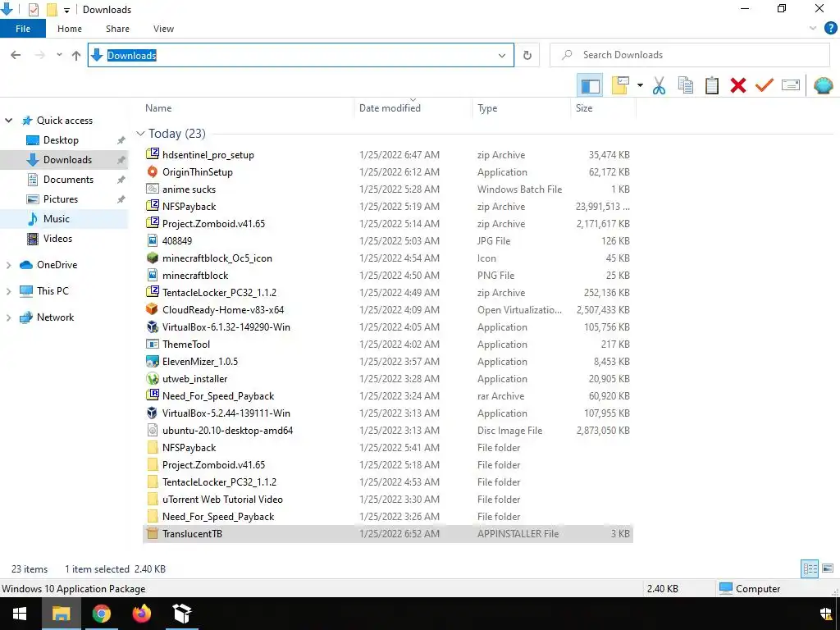Toggle the preview pane toolbar button
The height and width of the screenshot is (630, 840).
tap(590, 85)
